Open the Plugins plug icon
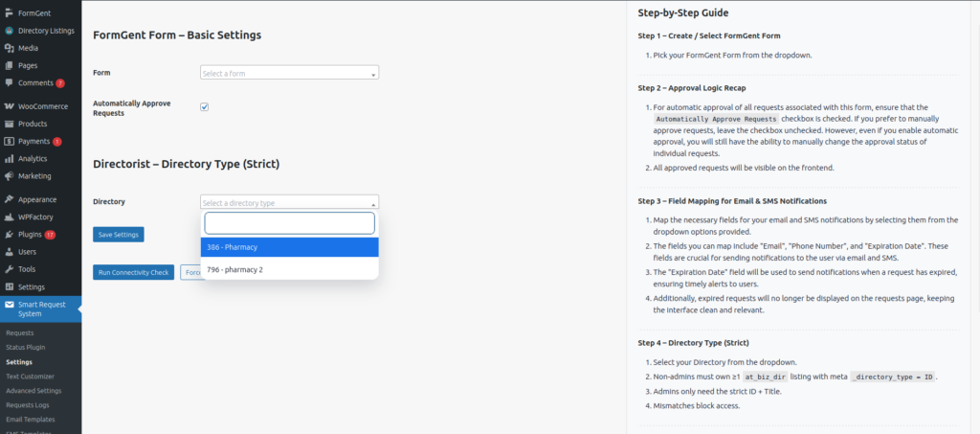Image resolution: width=980 pixels, height=434 pixels. tap(9, 234)
